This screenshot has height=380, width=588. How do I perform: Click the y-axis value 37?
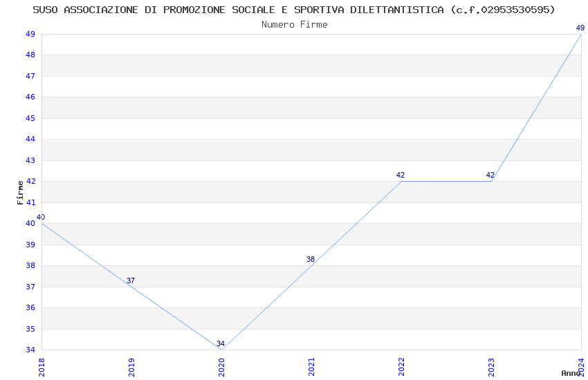point(30,287)
